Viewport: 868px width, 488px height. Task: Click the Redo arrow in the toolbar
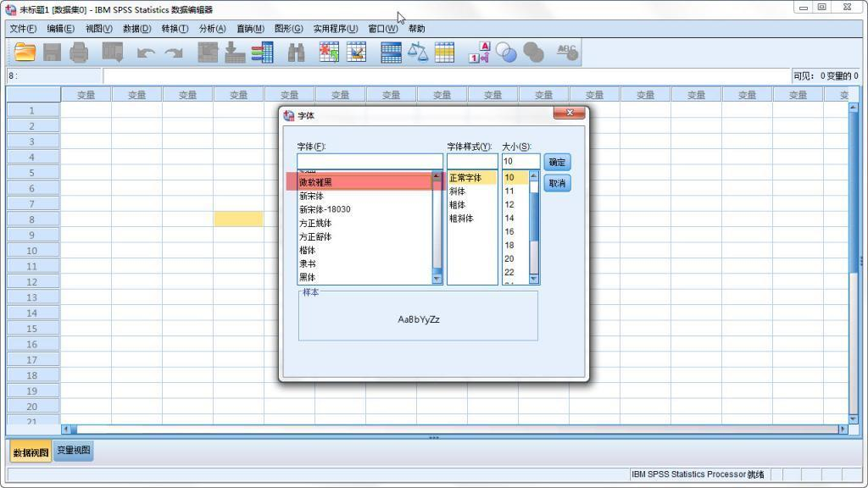pyautogui.click(x=174, y=53)
